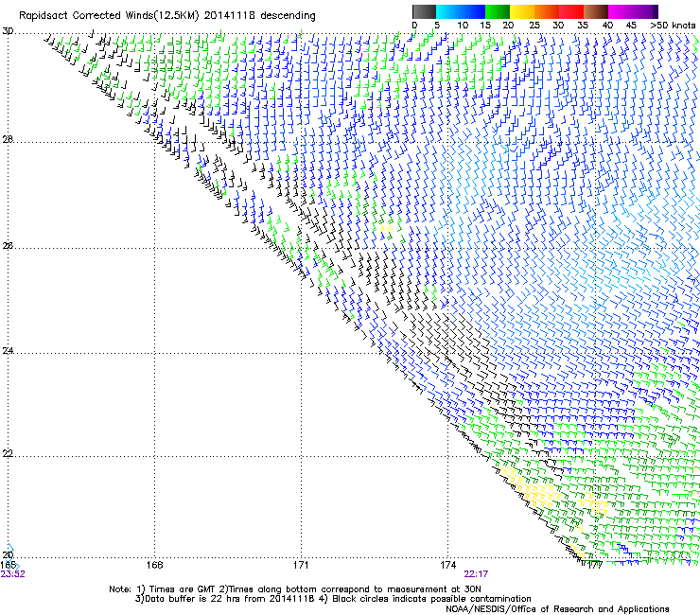
Task: Click the note 'Data buffer is 22 hrs'
Action: pos(191,599)
